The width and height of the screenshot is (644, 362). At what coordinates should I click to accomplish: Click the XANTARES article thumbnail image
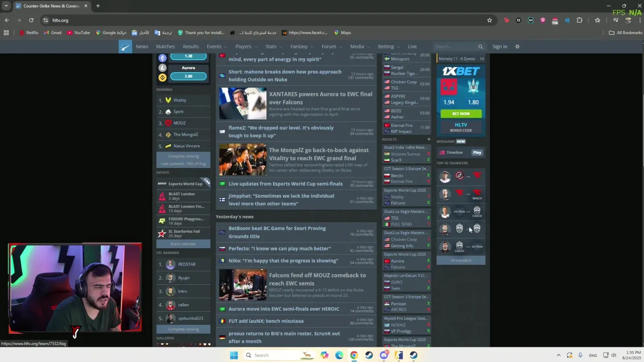click(x=243, y=104)
